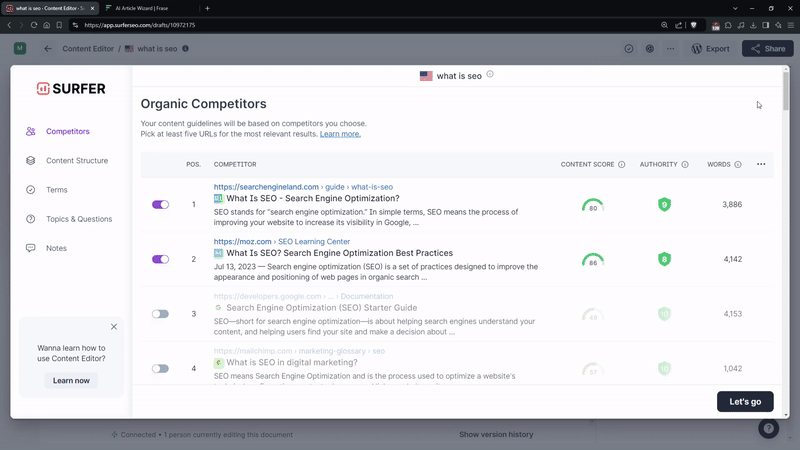Screen dimensions: 800x450
Task: Click the modal vertical scrollbar
Action: 786,90
